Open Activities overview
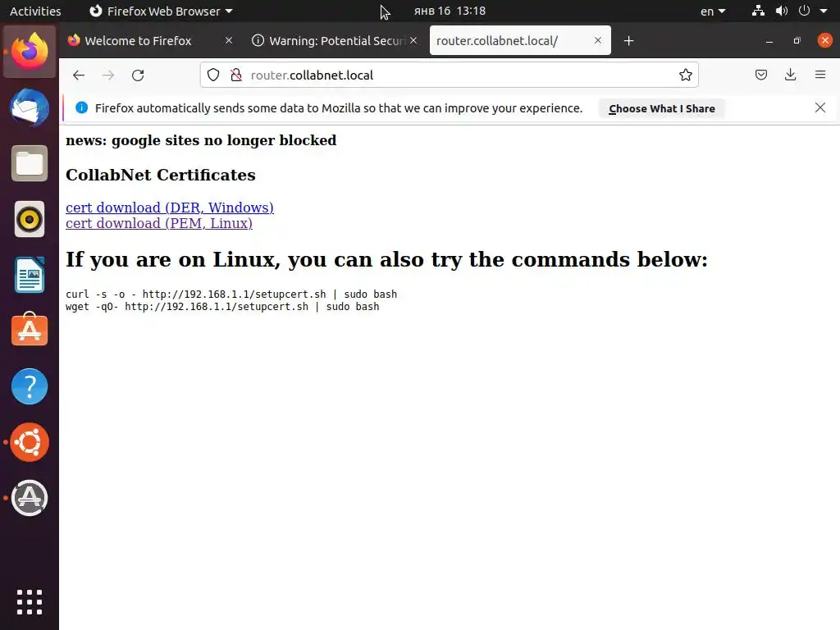Screen dimensions: 840x630 tap(35, 11)
